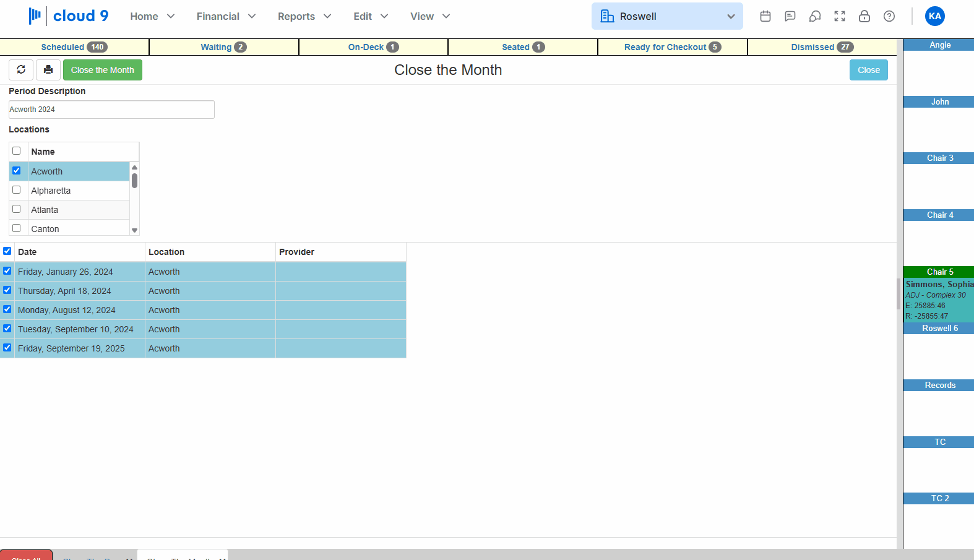This screenshot has width=974, height=560.
Task: Click the refresh icon button
Action: tap(21, 70)
